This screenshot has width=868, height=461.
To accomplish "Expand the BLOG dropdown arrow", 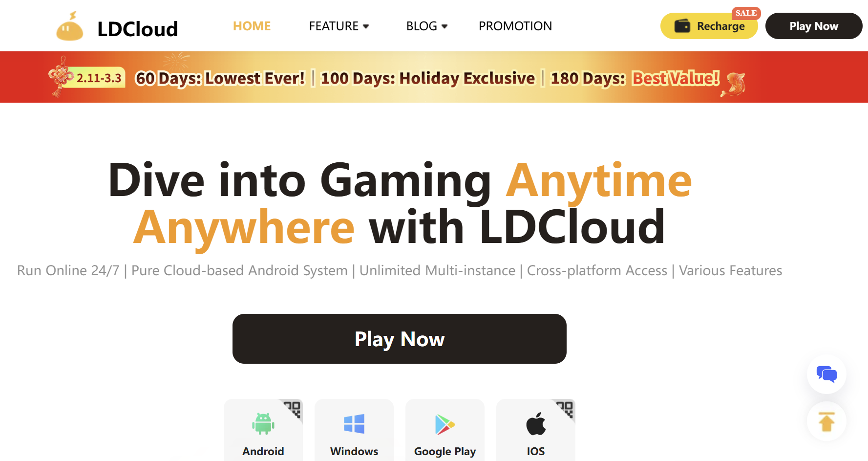I will pyautogui.click(x=445, y=26).
